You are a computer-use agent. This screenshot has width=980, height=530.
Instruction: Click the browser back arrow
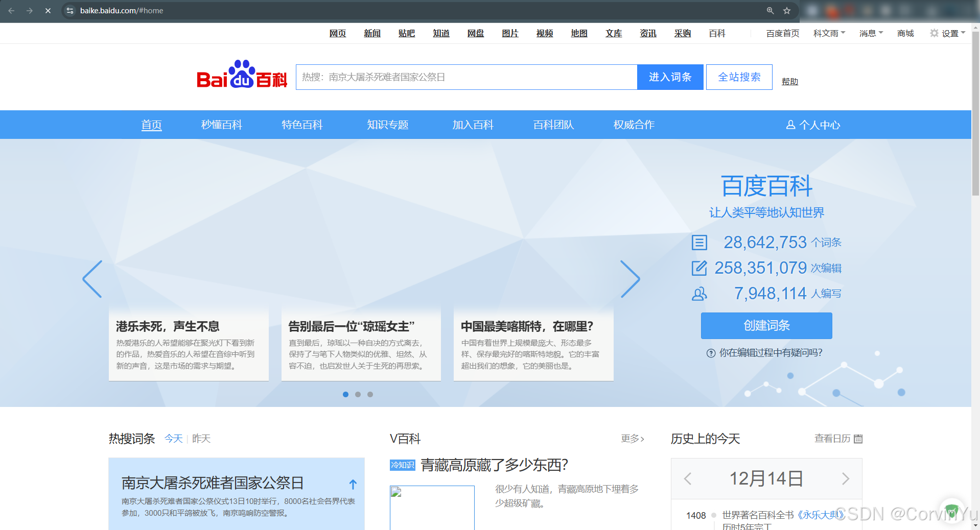coord(11,10)
